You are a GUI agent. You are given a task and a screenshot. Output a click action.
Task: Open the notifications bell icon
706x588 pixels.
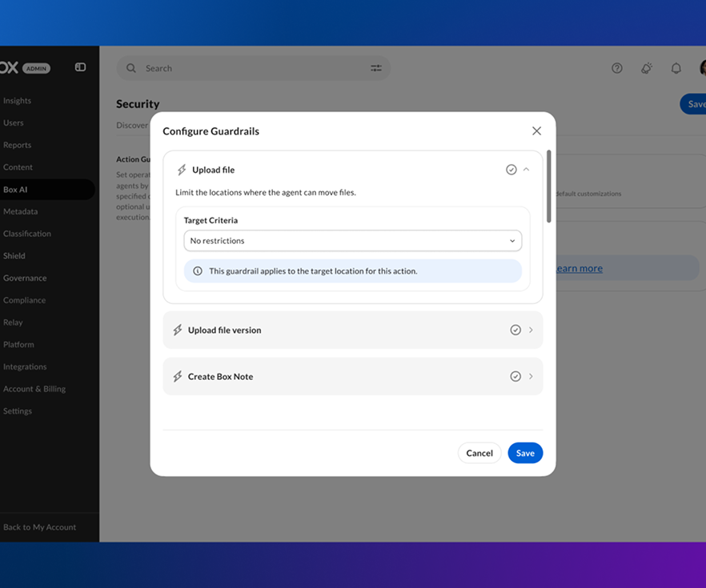676,68
